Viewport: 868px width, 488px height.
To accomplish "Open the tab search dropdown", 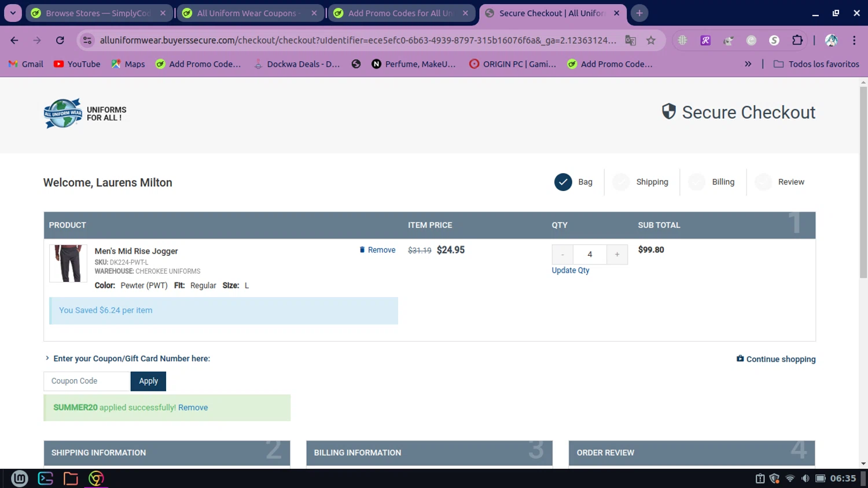I will 13,13.
